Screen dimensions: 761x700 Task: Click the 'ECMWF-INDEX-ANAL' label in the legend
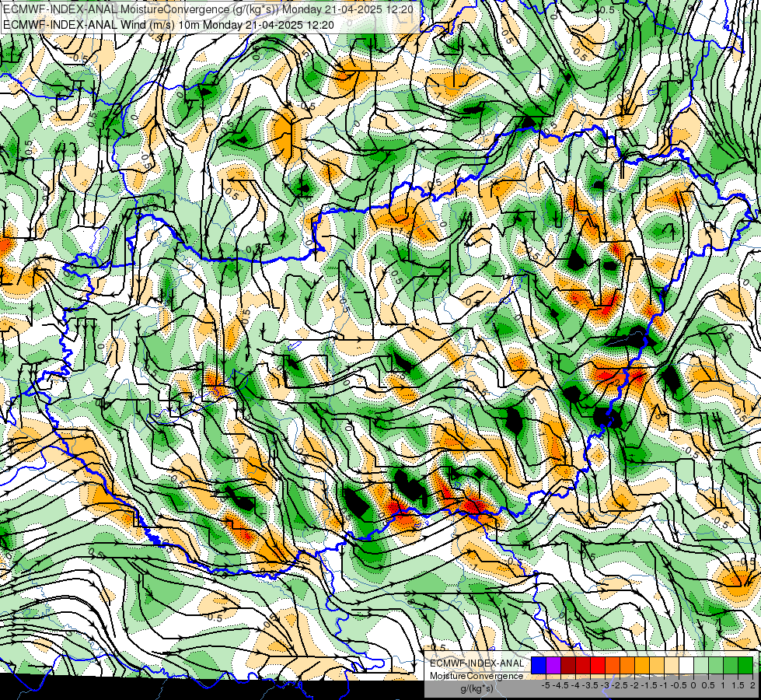477,663
